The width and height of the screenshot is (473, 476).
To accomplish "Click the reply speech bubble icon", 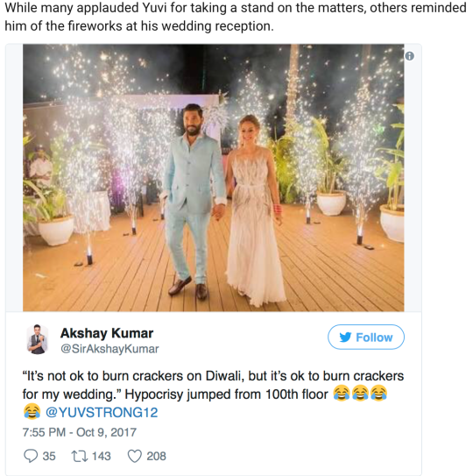I will click(x=31, y=456).
